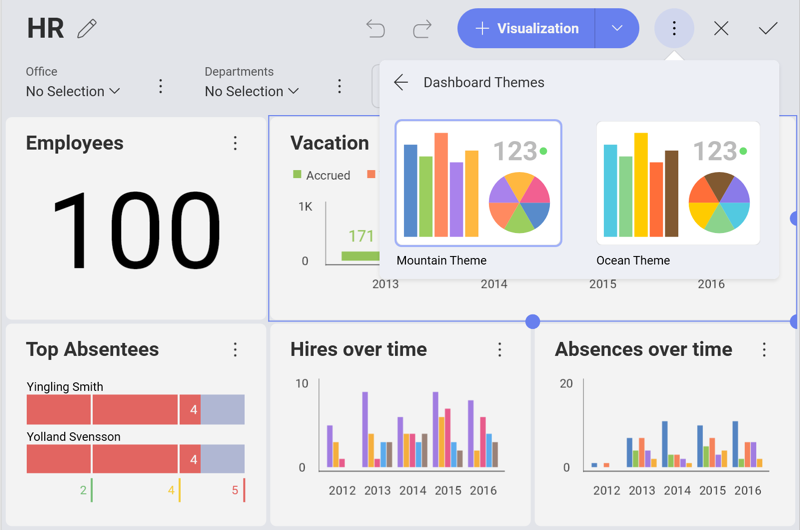Go back from Dashboard Themes panel

tap(401, 83)
